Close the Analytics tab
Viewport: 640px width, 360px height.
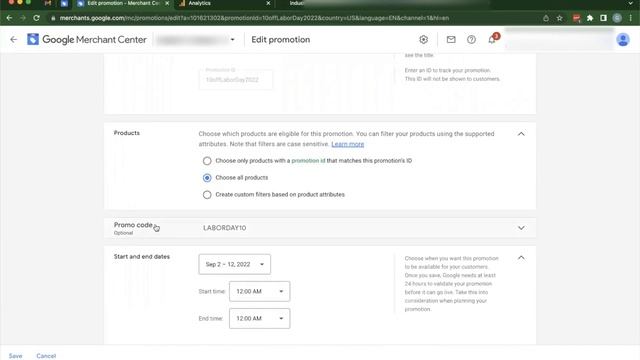tap(268, 3)
